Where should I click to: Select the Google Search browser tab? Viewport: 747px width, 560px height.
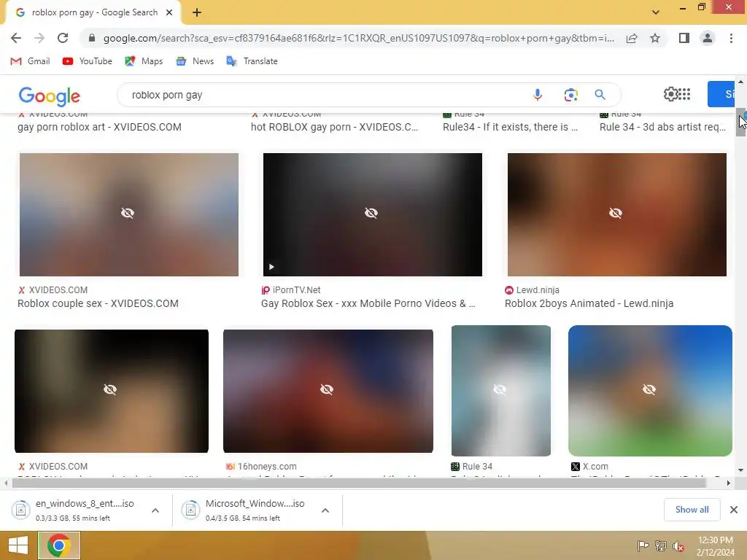pos(93,13)
